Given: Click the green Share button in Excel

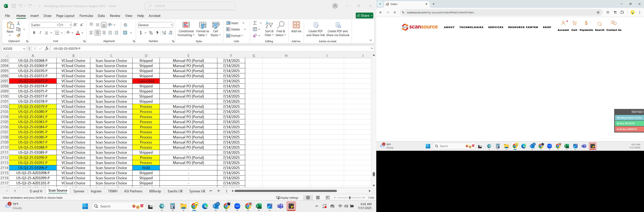Looking at the screenshot, I should coord(365,16).
